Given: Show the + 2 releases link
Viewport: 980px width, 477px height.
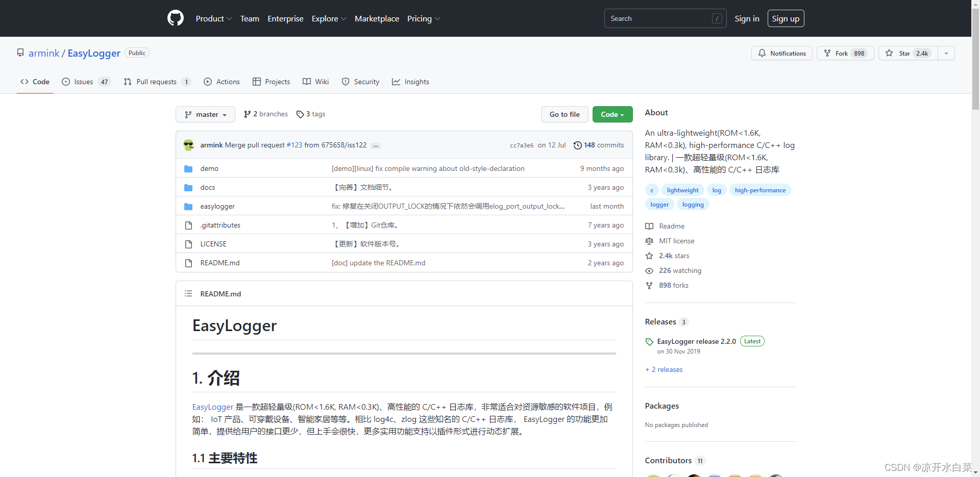Looking at the screenshot, I should point(664,369).
